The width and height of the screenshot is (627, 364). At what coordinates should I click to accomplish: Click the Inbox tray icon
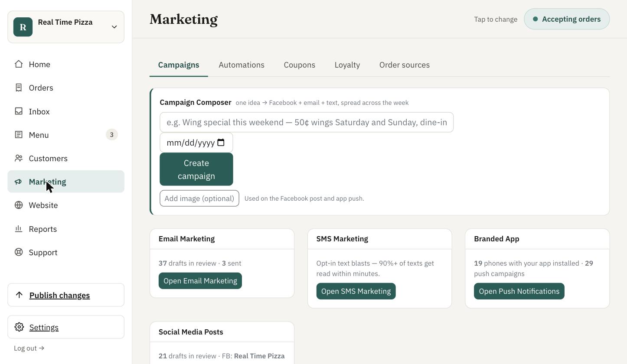click(x=19, y=111)
